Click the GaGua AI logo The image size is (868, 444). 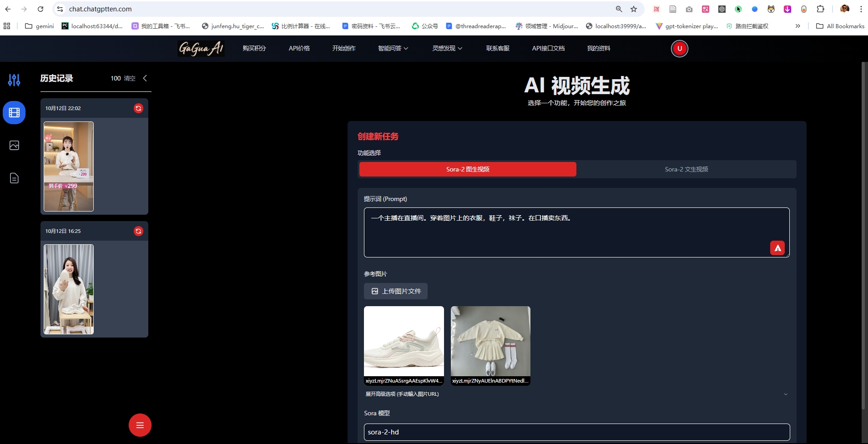[x=201, y=48]
